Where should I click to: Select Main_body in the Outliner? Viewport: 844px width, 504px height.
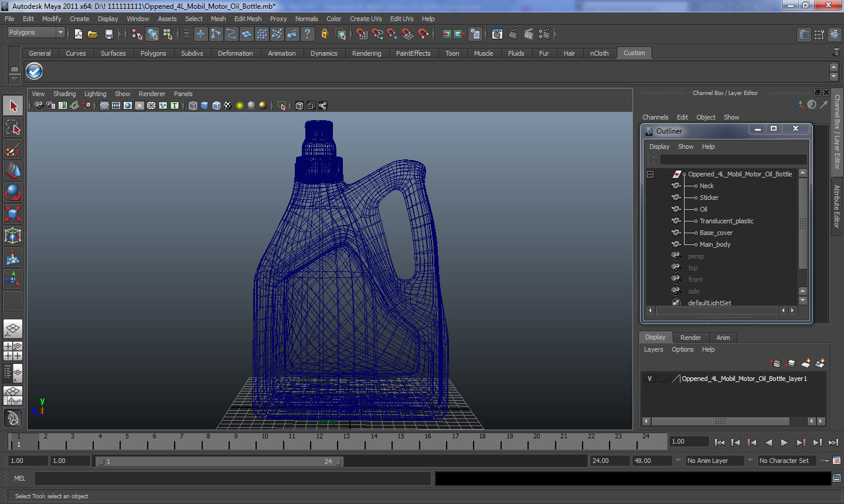(x=714, y=244)
